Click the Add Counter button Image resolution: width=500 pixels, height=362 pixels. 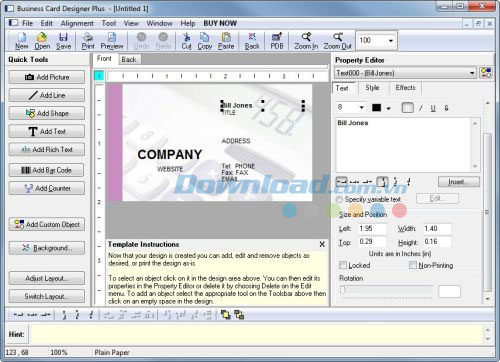pos(47,188)
